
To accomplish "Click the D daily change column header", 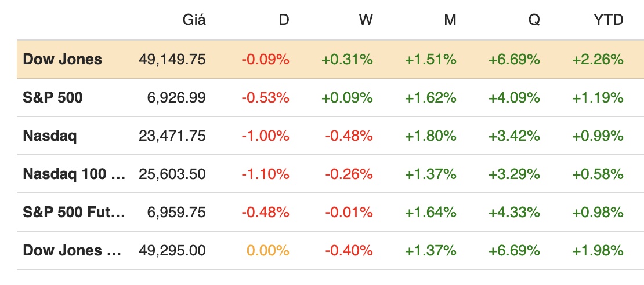I will 283,20.
